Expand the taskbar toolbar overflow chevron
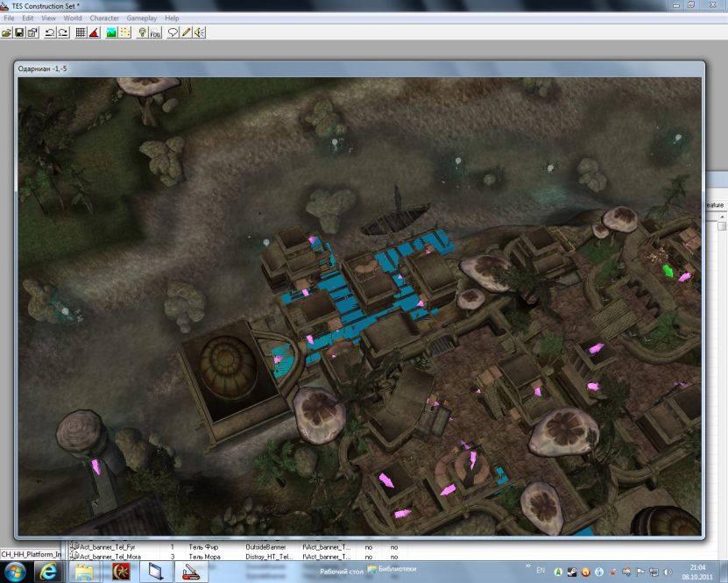The height and width of the screenshot is (583, 728). tap(528, 565)
